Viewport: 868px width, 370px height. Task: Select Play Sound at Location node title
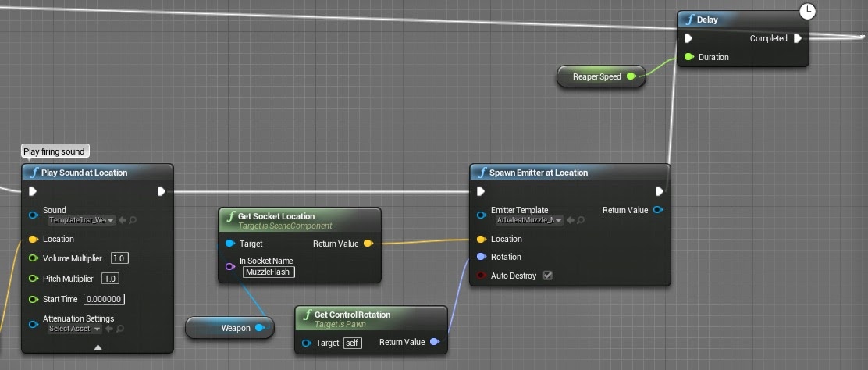tap(84, 173)
